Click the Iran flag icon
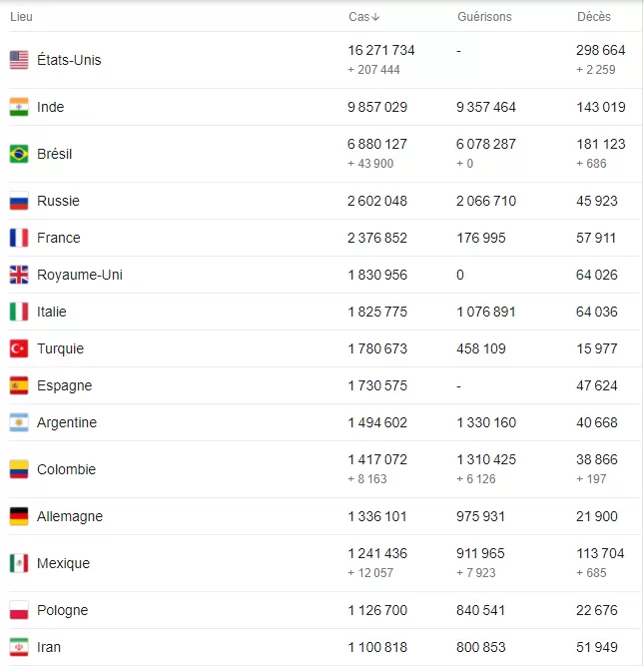This screenshot has width=644, height=666. [x=19, y=647]
